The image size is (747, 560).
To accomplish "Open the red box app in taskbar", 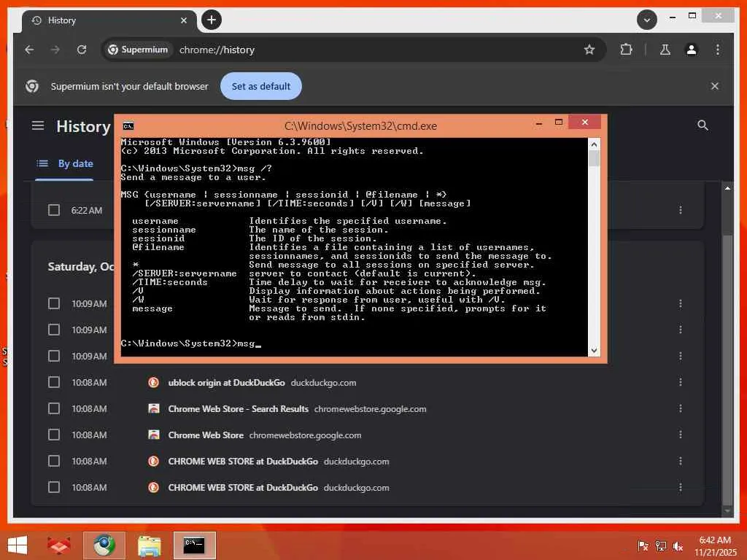I will tap(58, 545).
